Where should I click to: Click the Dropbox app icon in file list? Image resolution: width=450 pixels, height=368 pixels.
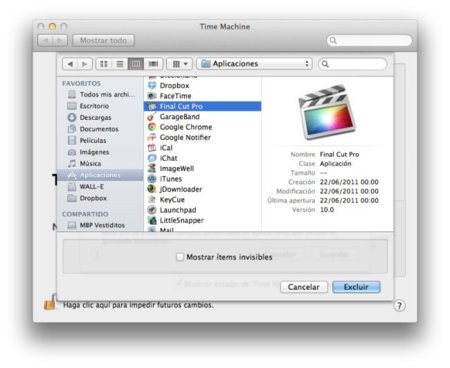152,85
